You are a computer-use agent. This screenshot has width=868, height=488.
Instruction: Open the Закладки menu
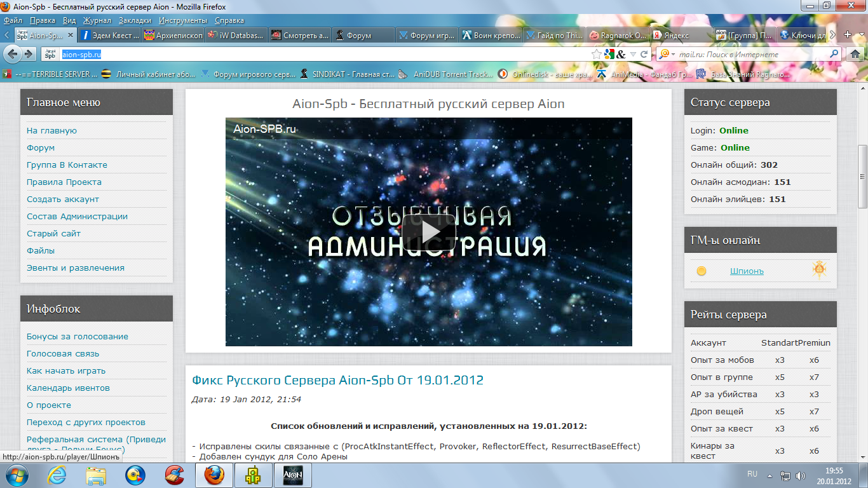135,20
